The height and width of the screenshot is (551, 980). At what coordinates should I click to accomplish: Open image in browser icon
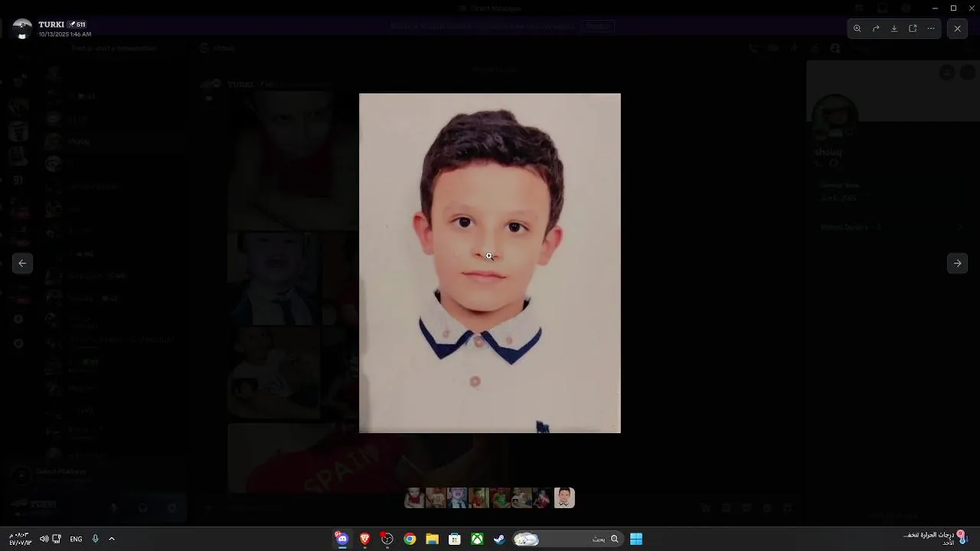(913, 28)
